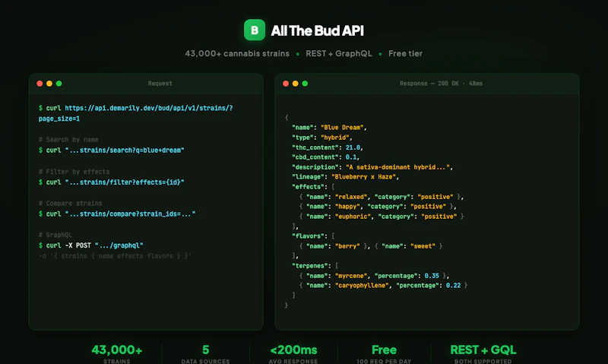
Task: Click the '# GraphQL' comment
Action: click(x=55, y=235)
